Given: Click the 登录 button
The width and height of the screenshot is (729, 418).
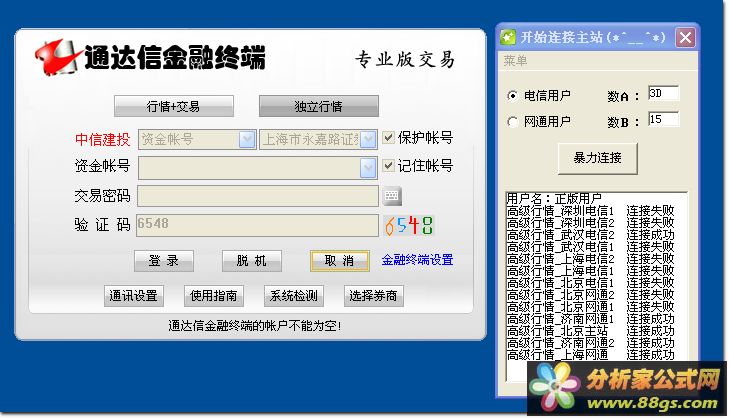Looking at the screenshot, I should [x=164, y=261].
